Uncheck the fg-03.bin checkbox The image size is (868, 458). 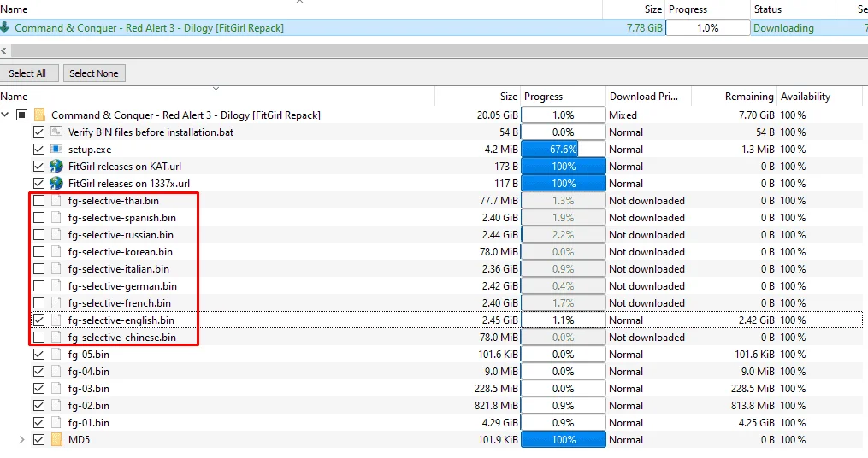pyautogui.click(x=38, y=388)
